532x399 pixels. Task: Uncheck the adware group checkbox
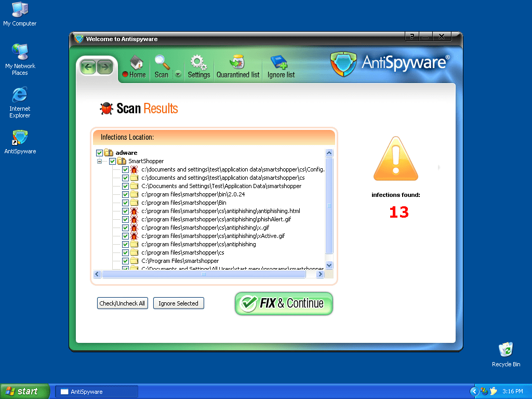(99, 153)
